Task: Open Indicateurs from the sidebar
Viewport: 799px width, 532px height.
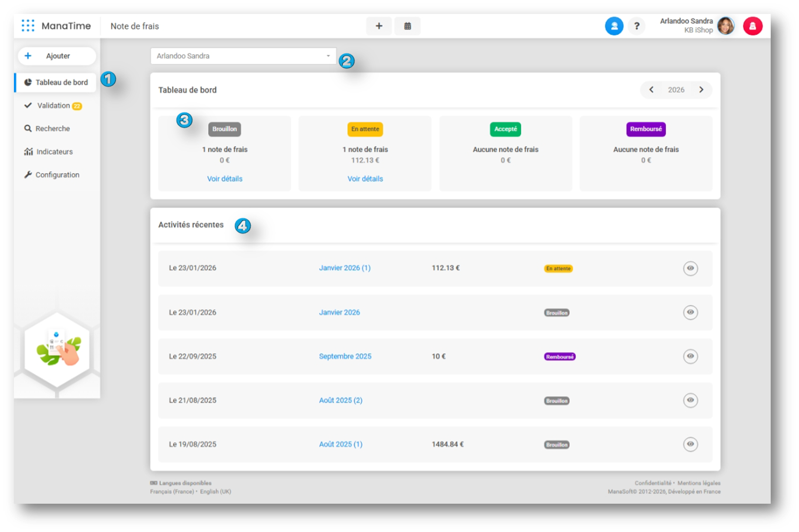Action: pyautogui.click(x=54, y=152)
